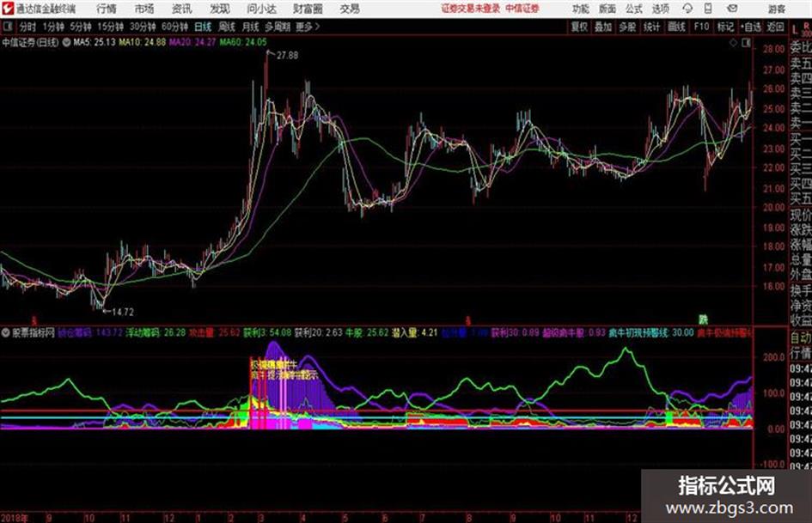Click the 浮动筹码: 26.28 indicator value

[156, 332]
